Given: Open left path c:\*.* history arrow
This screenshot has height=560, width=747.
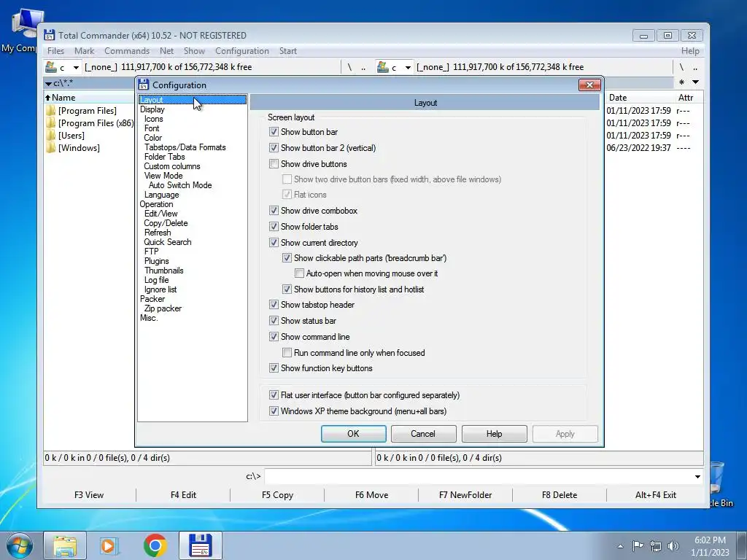Looking at the screenshot, I should tap(48, 84).
